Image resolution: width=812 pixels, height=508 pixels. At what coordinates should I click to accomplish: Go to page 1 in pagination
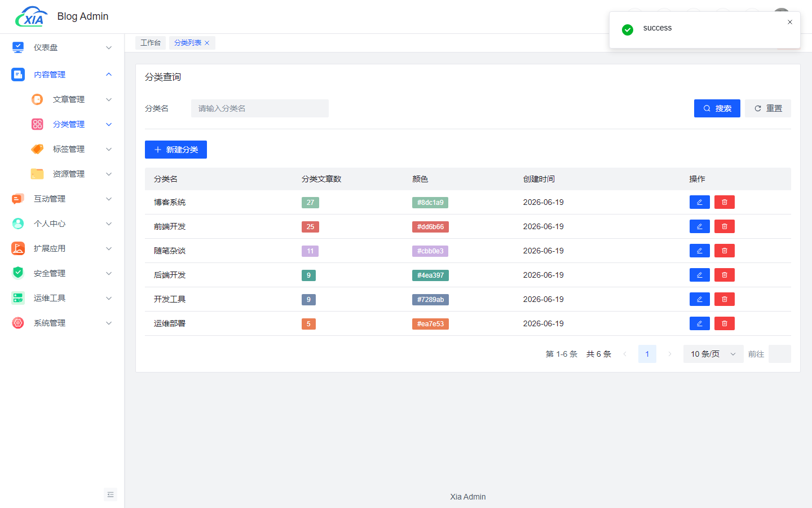pyautogui.click(x=647, y=354)
